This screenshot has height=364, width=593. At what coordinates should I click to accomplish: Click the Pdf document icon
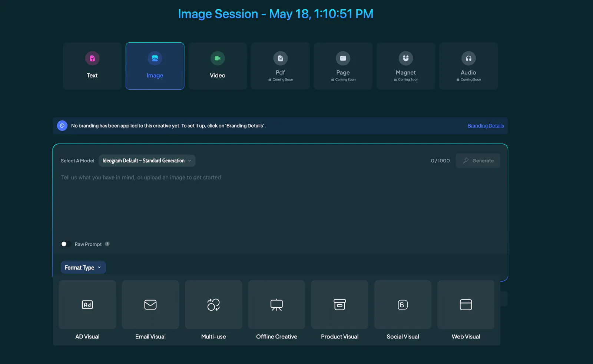click(281, 58)
